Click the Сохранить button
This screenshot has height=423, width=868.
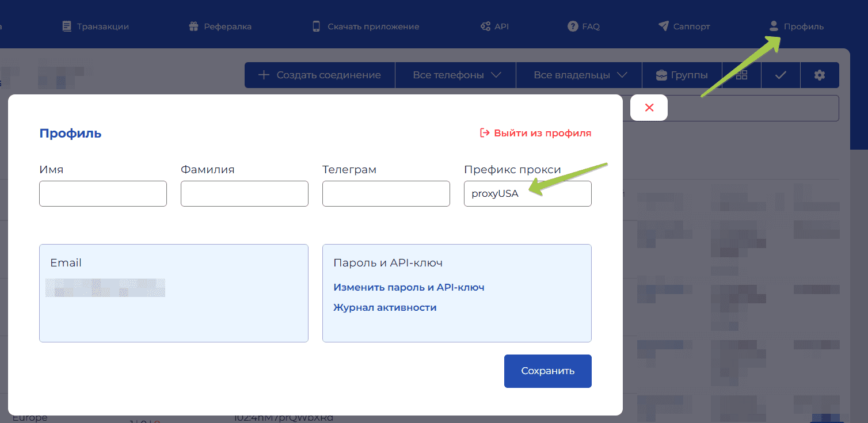[548, 371]
